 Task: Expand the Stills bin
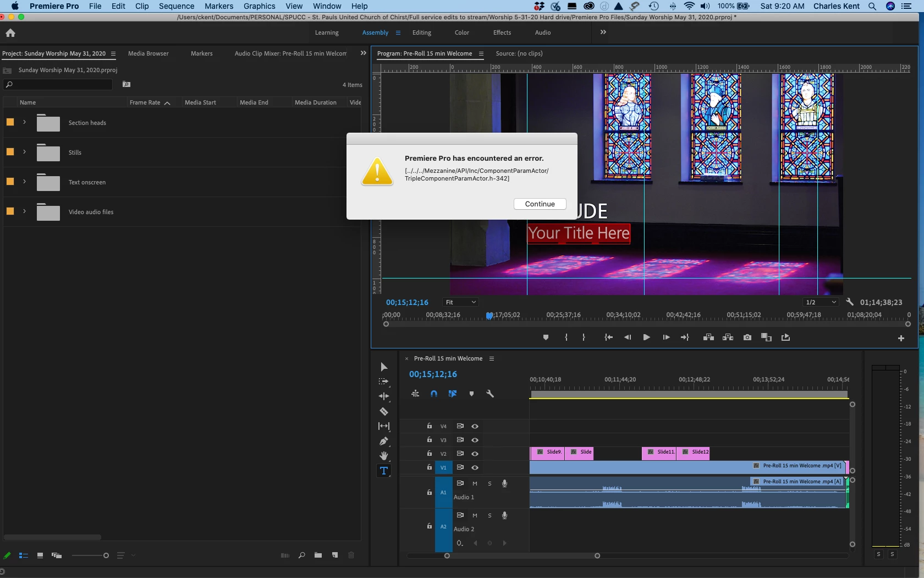point(24,152)
